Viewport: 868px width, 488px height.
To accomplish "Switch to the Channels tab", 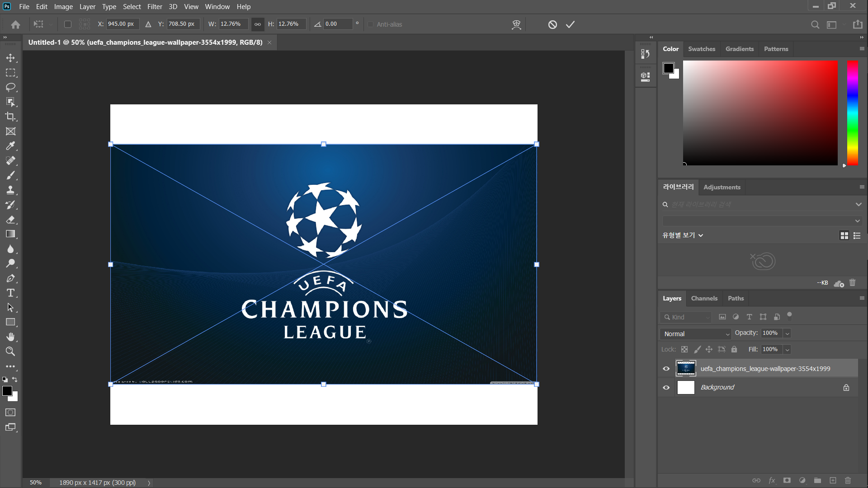I will coord(704,298).
